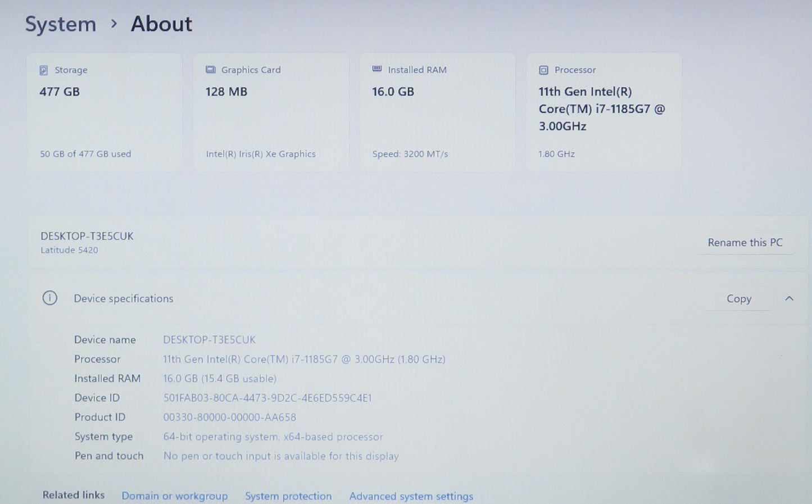Viewport: 812px width, 504px height.
Task: Open Advanced system settings link
Action: click(x=411, y=496)
